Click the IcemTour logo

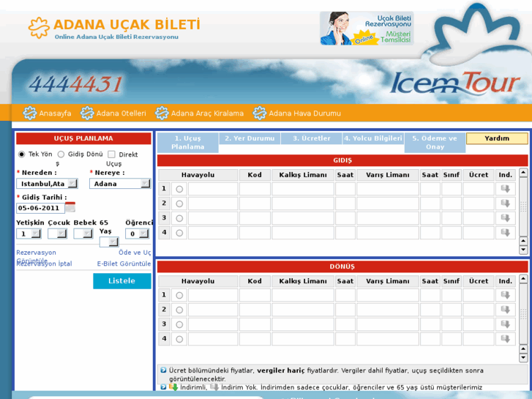[x=454, y=83]
